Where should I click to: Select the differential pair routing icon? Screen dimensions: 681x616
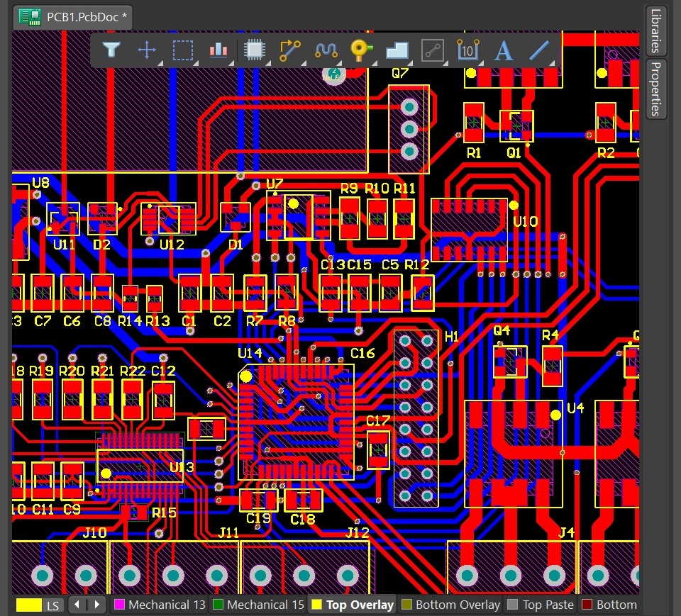click(x=324, y=50)
